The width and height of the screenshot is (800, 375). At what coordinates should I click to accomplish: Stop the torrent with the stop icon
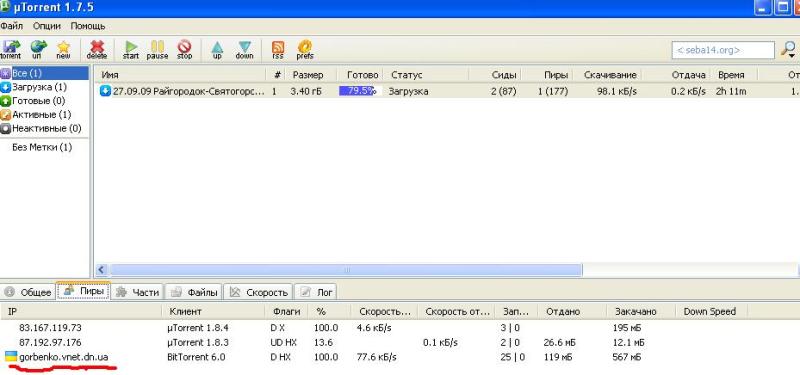[x=185, y=50]
